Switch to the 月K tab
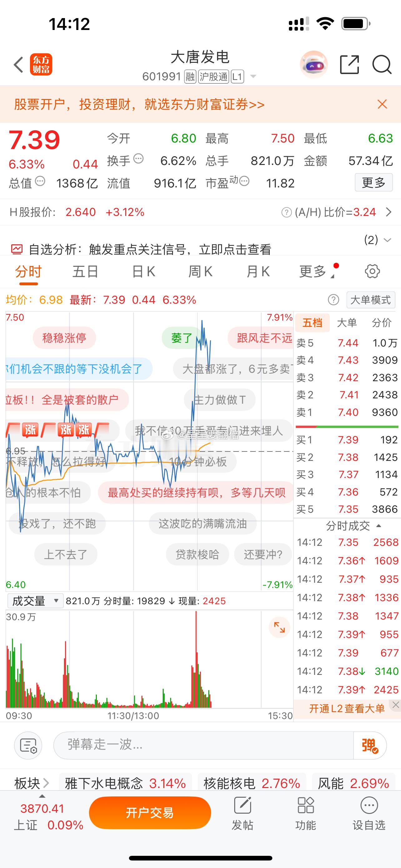The height and width of the screenshot is (868, 401). [258, 271]
